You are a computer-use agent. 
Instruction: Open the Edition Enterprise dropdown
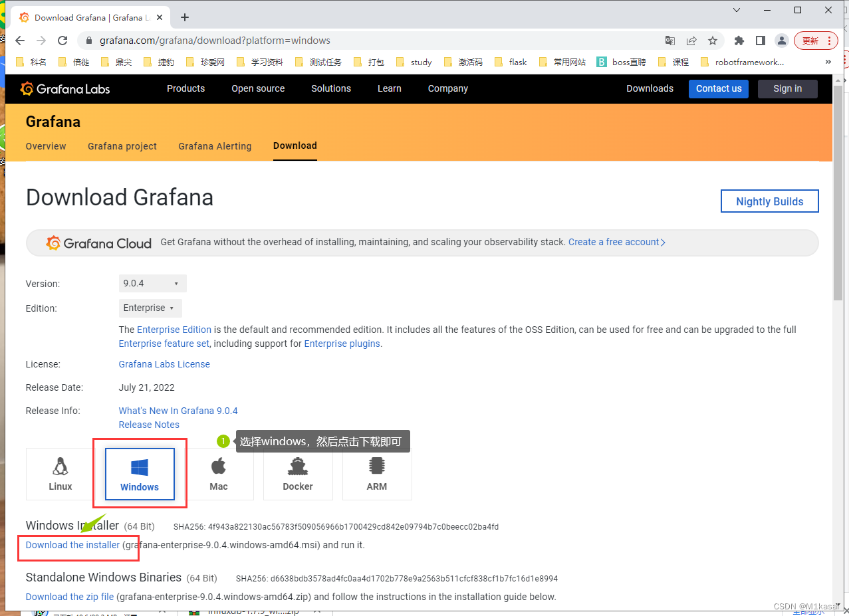point(150,308)
